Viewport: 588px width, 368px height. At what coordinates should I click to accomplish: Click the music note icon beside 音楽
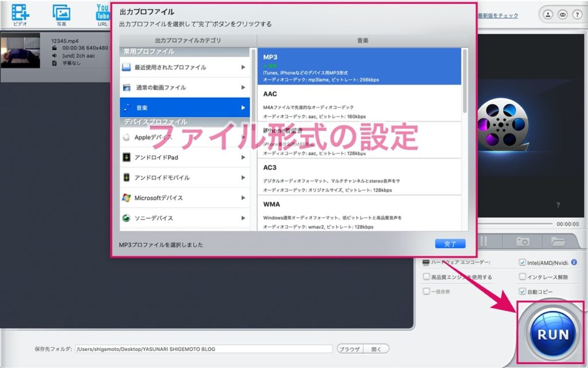tap(127, 108)
